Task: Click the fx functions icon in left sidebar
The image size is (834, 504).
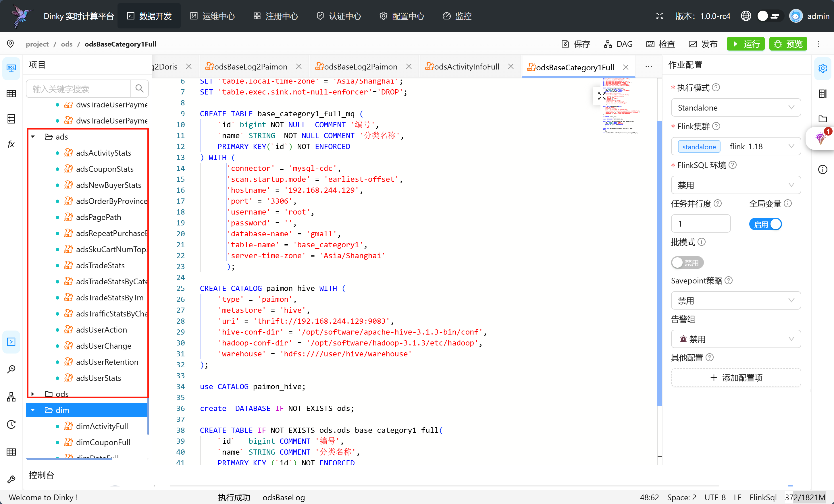Action: click(11, 144)
